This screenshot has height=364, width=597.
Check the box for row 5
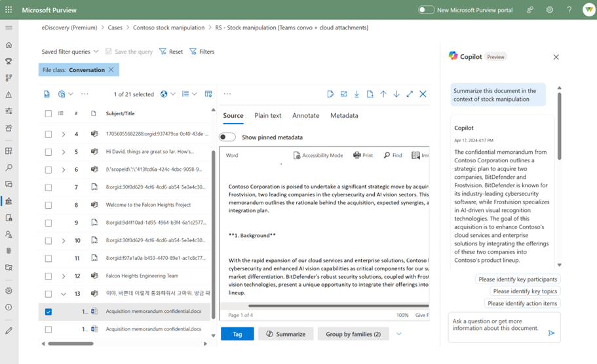[x=48, y=152]
